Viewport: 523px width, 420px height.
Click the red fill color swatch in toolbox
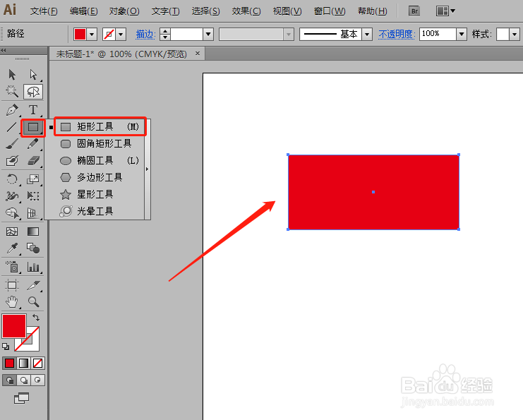click(x=14, y=326)
